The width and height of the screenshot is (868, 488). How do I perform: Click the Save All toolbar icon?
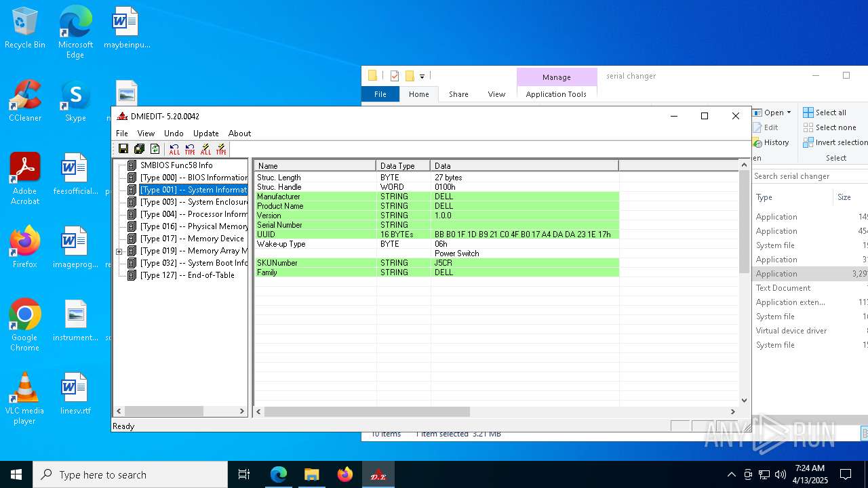click(x=139, y=149)
